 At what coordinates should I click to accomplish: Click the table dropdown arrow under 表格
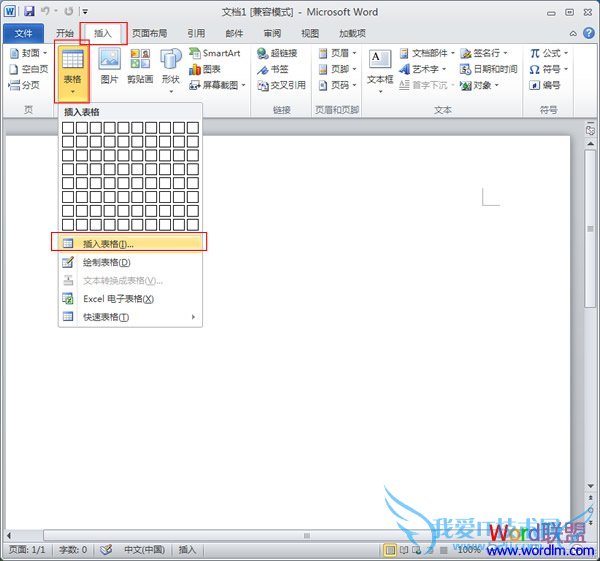pos(72,92)
